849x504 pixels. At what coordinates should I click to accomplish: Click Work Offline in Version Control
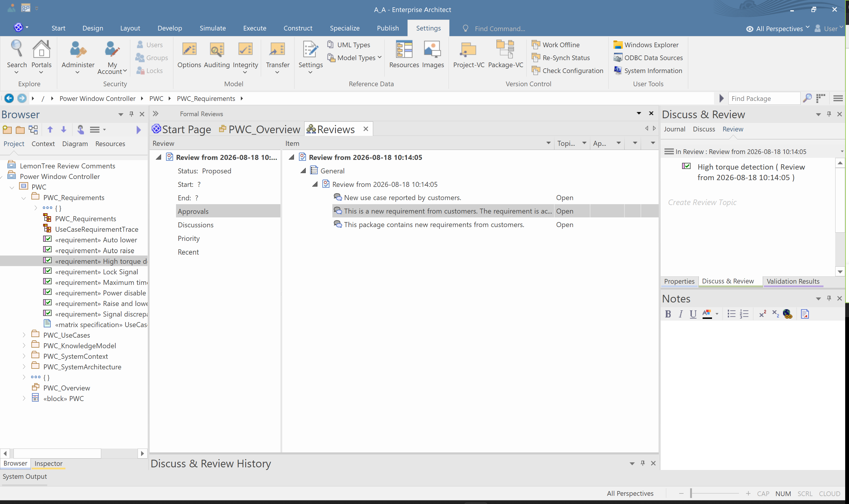point(556,45)
